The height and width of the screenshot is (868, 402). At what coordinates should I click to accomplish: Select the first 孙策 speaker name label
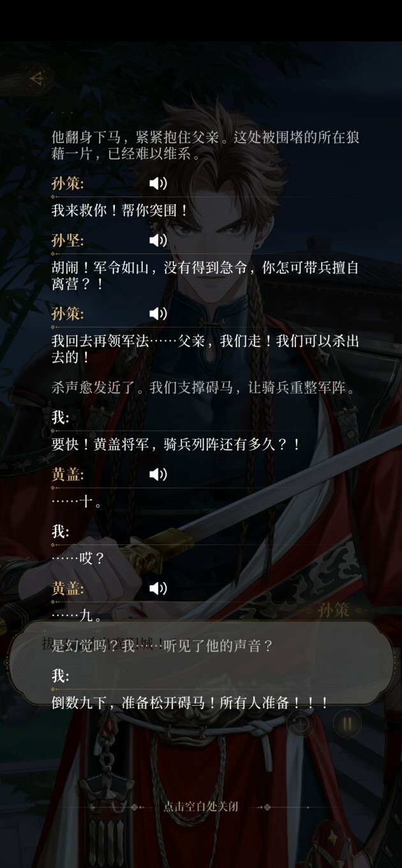pos(67,184)
